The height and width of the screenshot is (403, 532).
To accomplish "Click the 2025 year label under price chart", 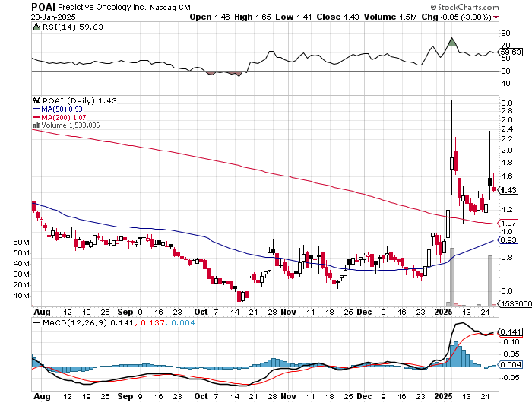I will 443,312.
